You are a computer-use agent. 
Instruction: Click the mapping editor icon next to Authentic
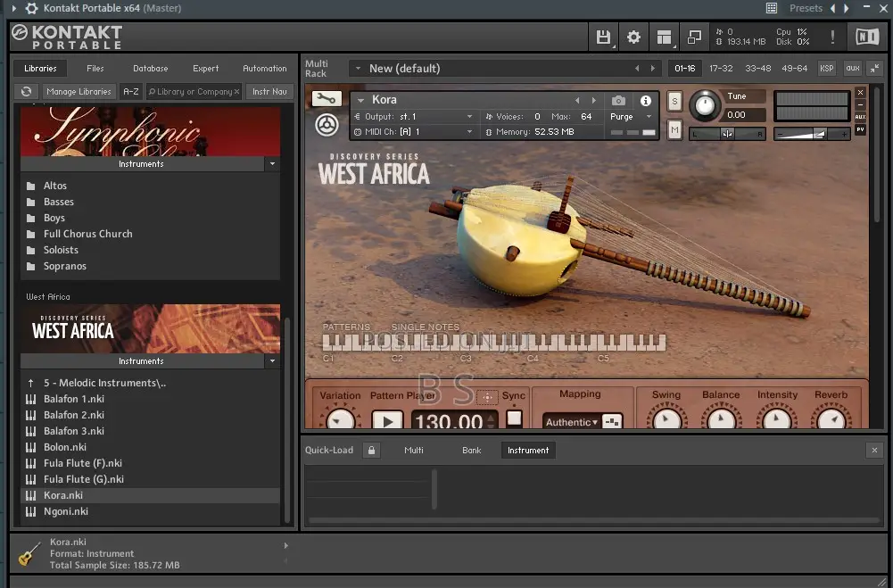pyautogui.click(x=612, y=422)
